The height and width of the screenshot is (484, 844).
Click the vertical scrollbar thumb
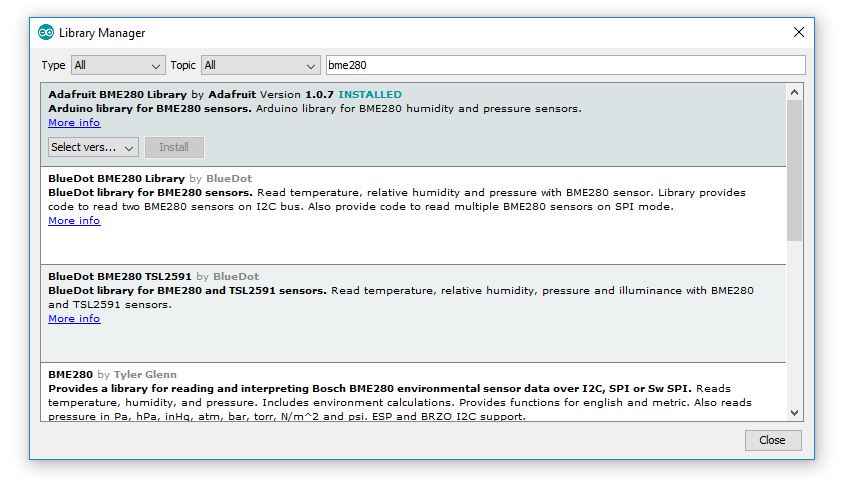tap(794, 170)
